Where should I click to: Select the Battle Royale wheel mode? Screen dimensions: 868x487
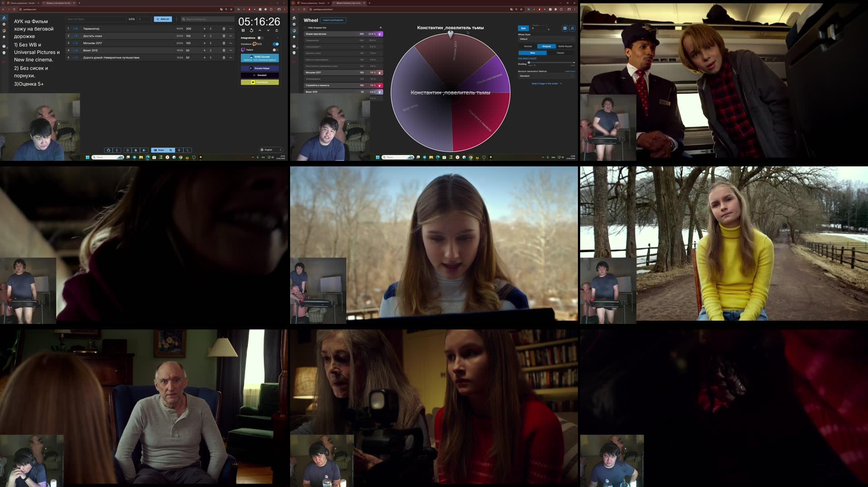coord(565,46)
